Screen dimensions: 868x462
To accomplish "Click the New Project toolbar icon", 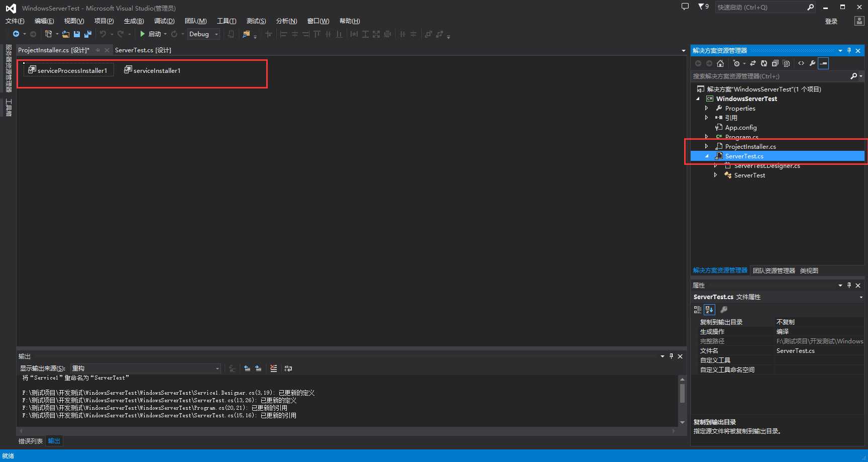I will tap(48, 34).
